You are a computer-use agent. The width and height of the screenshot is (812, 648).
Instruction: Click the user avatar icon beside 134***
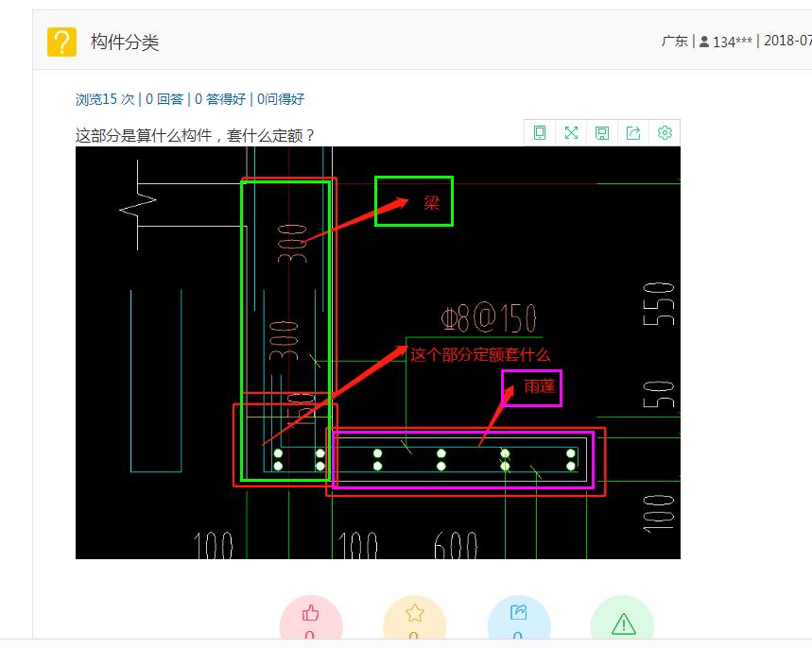pyautogui.click(x=704, y=42)
